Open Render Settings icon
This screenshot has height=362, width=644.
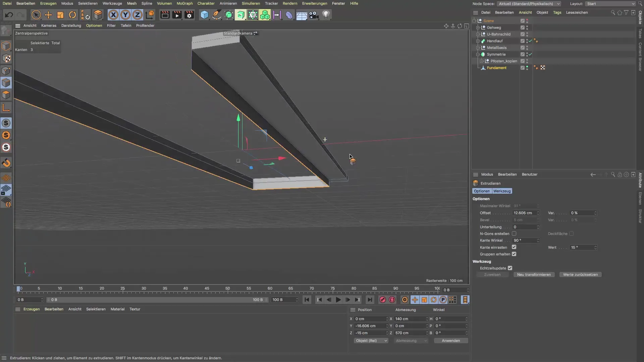(x=189, y=15)
